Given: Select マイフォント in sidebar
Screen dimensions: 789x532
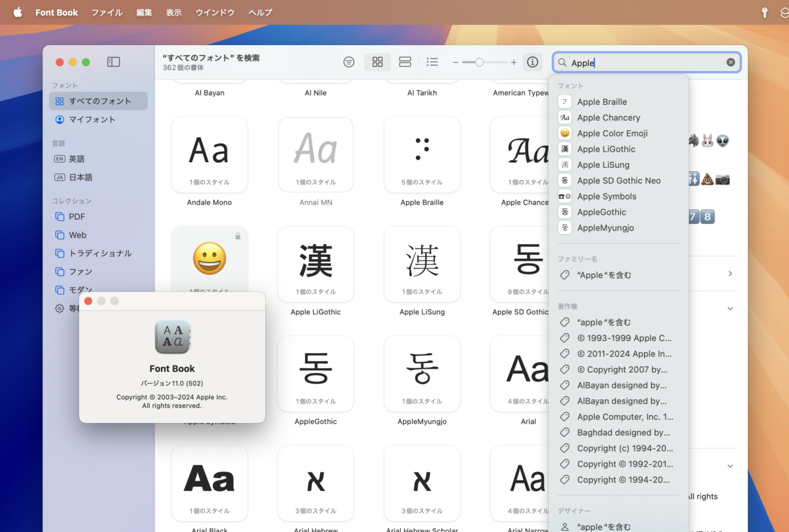Looking at the screenshot, I should (x=98, y=120).
